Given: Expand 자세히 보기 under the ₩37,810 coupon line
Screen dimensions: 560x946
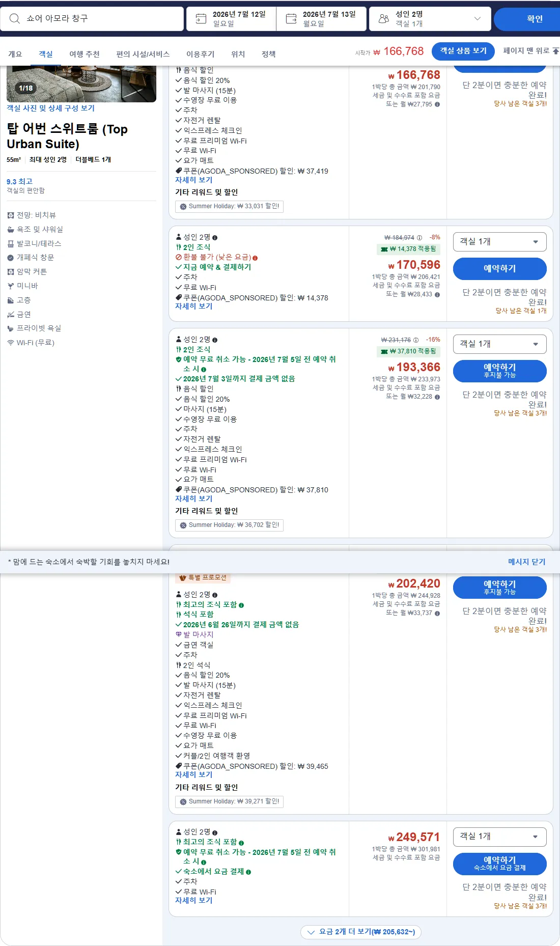Looking at the screenshot, I should (193, 499).
